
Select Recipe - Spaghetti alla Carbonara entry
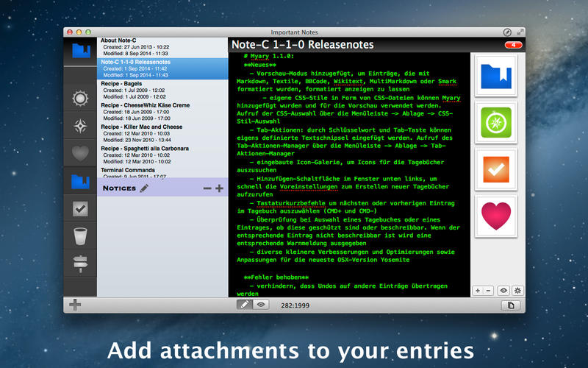pos(162,155)
